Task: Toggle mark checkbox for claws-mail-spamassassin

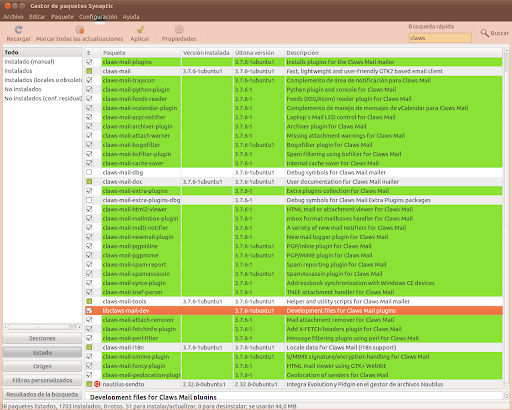Action: pos(89,274)
